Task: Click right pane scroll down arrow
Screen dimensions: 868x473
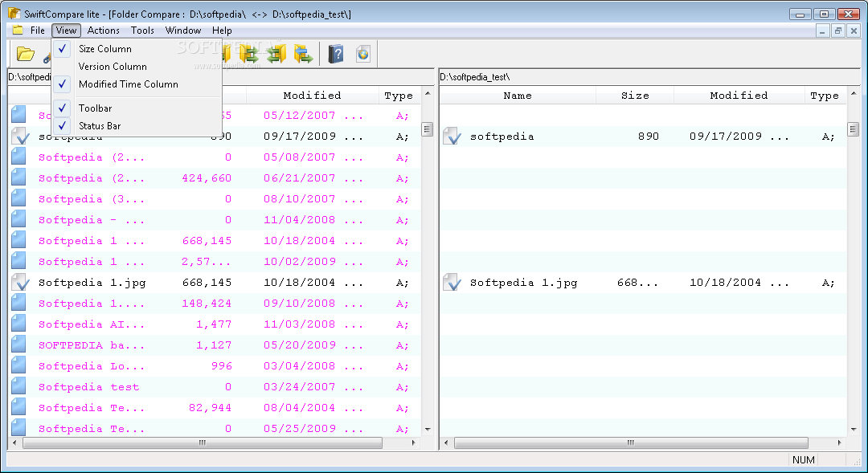Action: tap(854, 430)
